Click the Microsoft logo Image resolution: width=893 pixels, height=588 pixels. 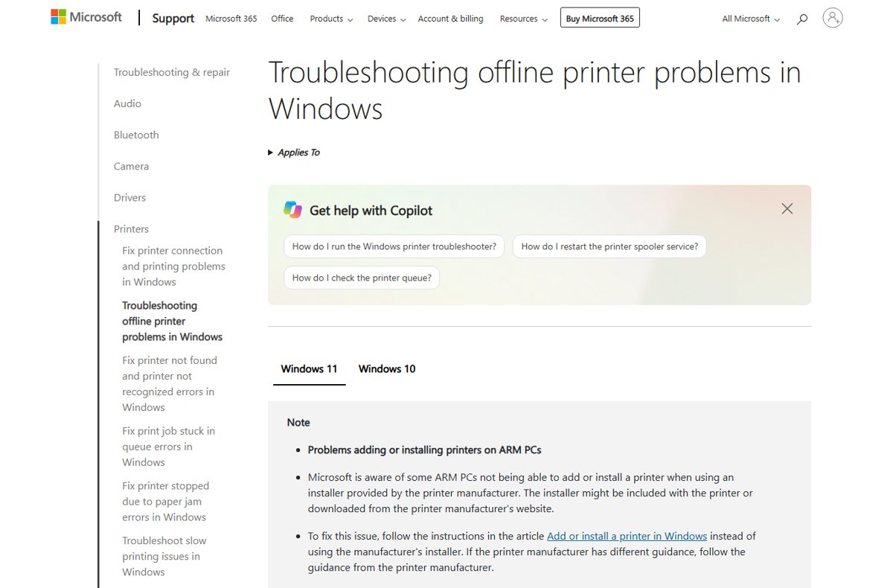click(x=86, y=17)
